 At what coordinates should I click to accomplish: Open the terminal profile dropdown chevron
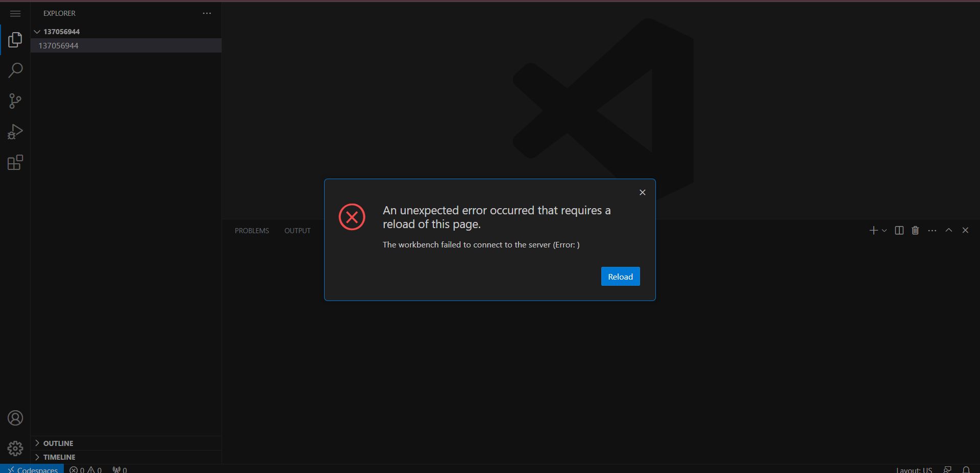click(x=884, y=230)
